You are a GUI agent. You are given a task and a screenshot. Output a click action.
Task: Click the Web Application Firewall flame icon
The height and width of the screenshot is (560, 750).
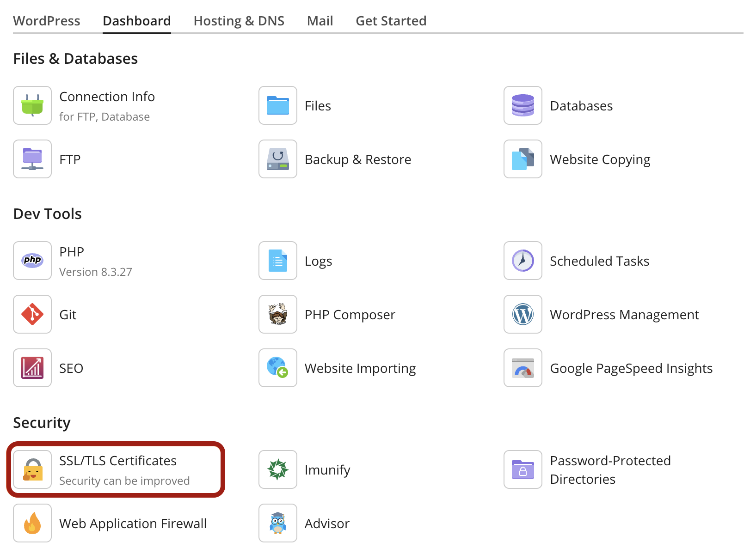tap(32, 523)
